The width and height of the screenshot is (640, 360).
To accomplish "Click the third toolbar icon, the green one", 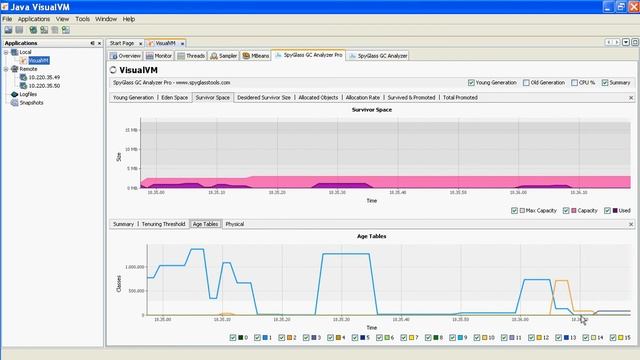I will click(33, 30).
